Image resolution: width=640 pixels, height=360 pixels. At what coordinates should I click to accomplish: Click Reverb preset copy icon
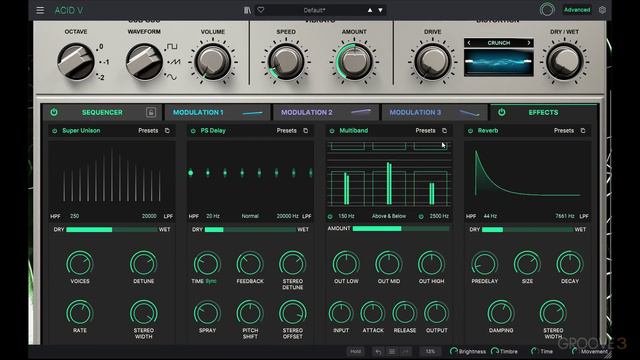coord(583,131)
